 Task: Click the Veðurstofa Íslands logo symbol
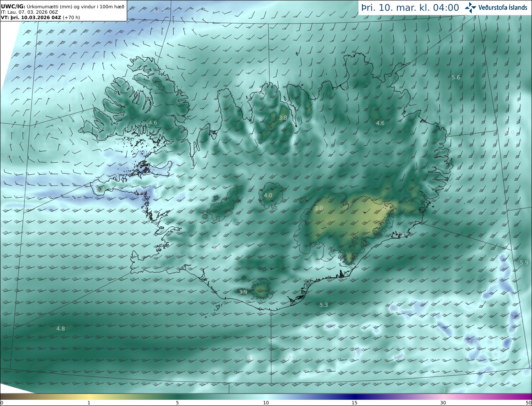(x=470, y=7)
